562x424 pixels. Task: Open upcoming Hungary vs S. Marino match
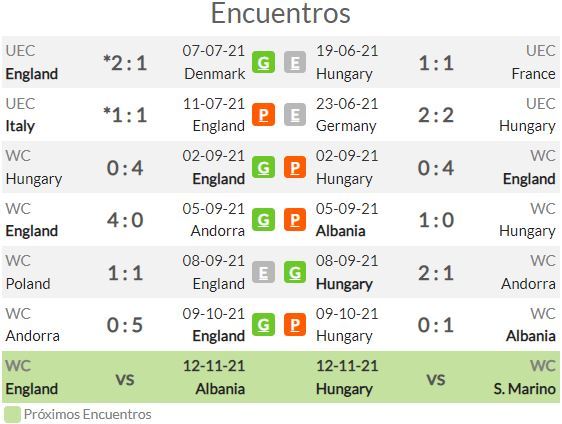(x=436, y=377)
